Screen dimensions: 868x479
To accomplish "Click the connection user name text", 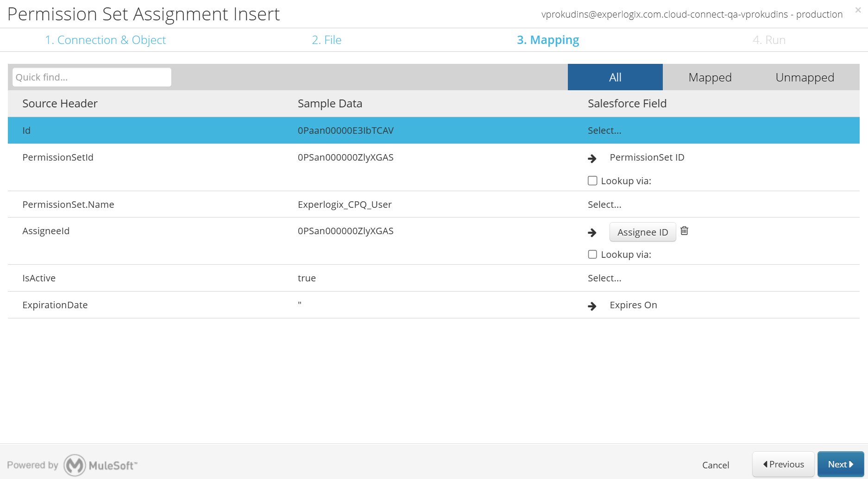I will click(x=692, y=14).
